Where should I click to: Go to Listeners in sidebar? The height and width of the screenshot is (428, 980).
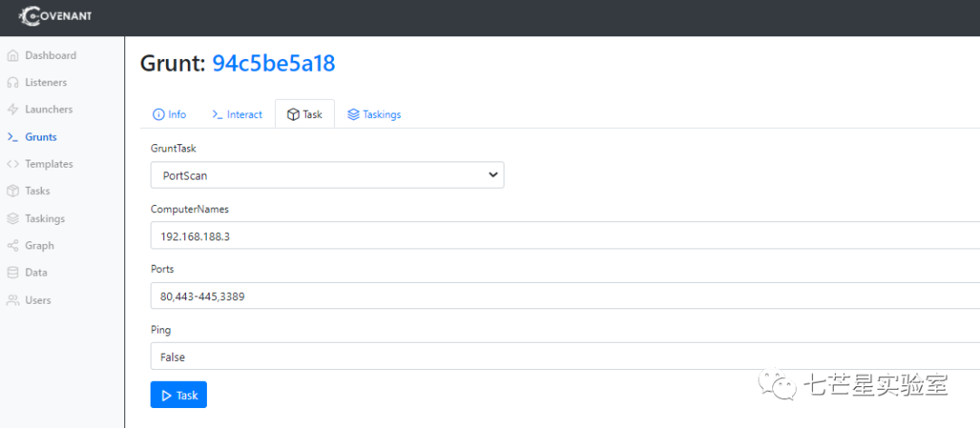tap(45, 83)
